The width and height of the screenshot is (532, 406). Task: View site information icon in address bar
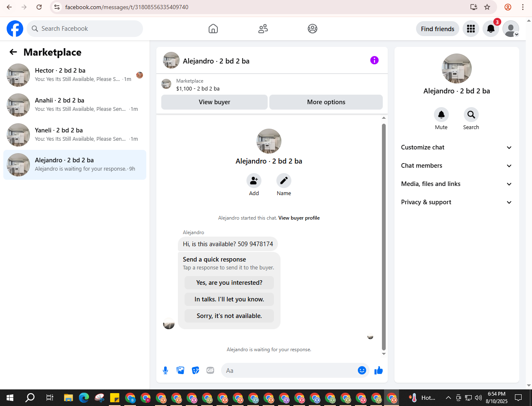click(57, 7)
